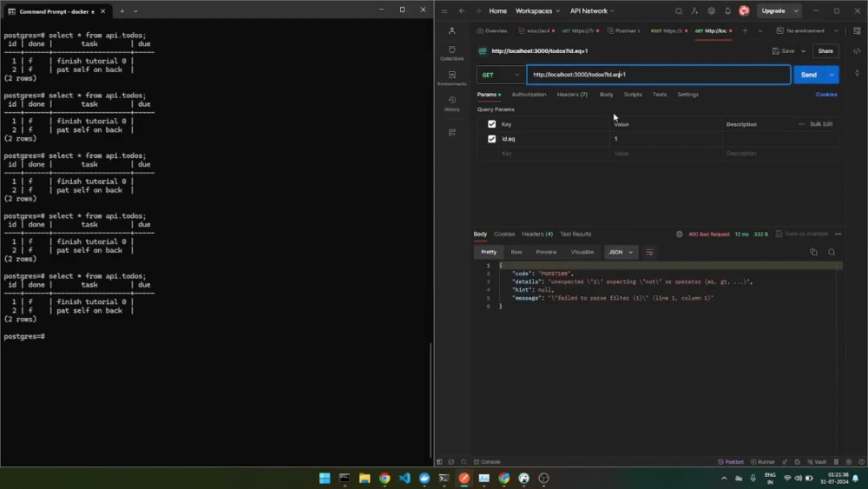The image size is (868, 489).
Task: Open the Windows Start menu
Action: (x=325, y=478)
